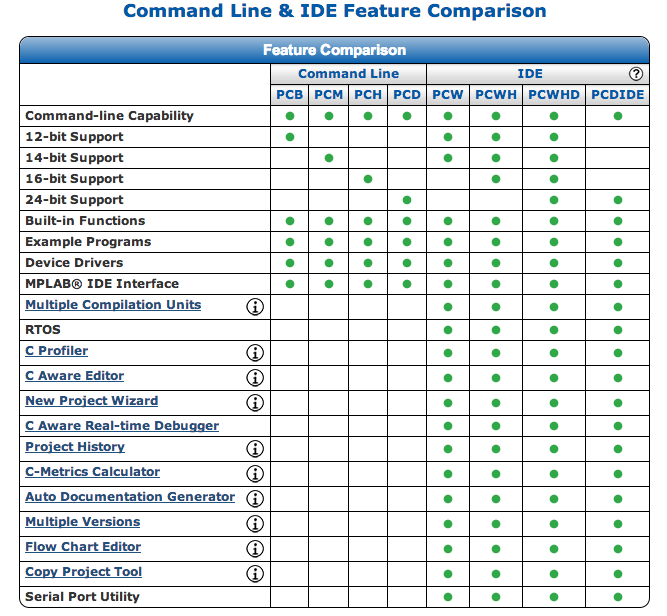Click the PCDIDE column header
Viewport: 667px width, 616px height.
(x=618, y=95)
